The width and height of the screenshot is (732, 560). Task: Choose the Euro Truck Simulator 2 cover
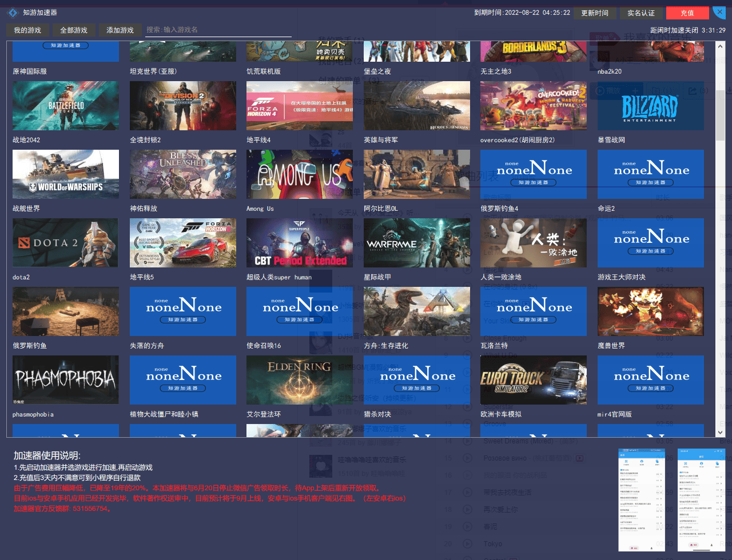[x=534, y=380]
